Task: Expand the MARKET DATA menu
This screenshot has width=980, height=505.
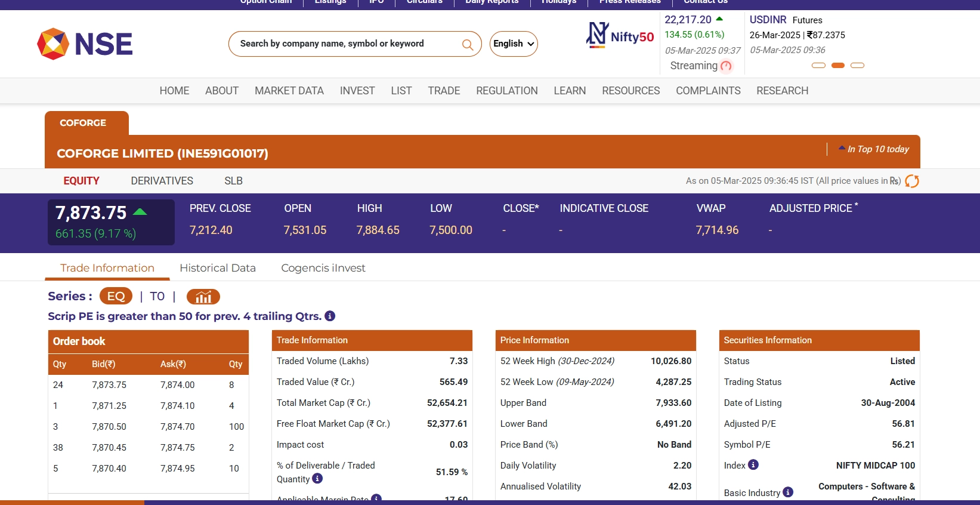Action: 289,91
